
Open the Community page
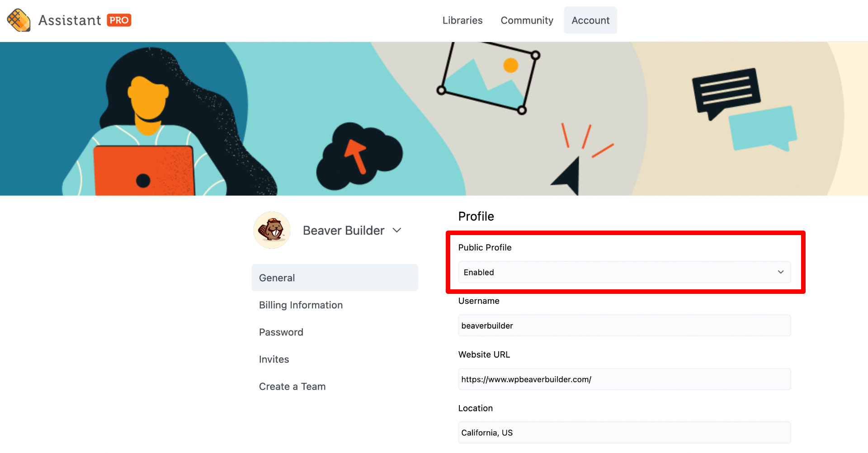click(x=527, y=20)
